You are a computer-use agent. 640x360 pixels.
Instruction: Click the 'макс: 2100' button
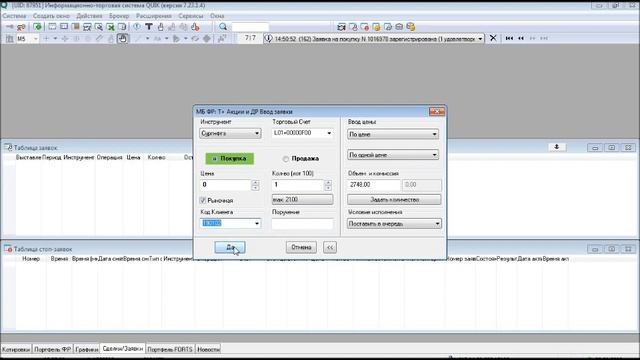[302, 200]
